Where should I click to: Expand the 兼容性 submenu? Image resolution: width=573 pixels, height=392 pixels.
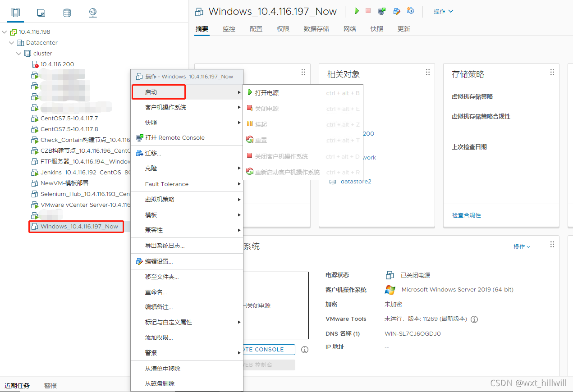pyautogui.click(x=187, y=230)
